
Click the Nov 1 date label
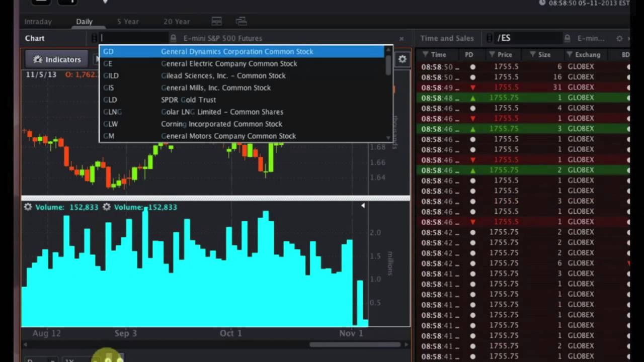[x=351, y=333]
